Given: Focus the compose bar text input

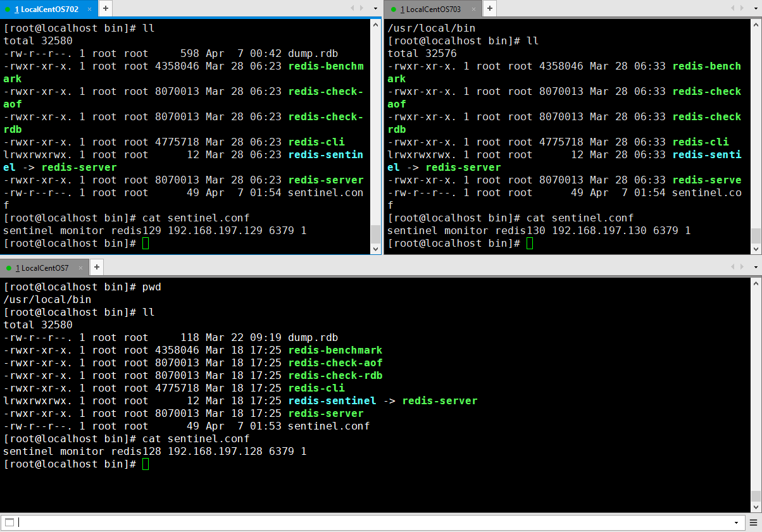Looking at the screenshot, I should [373, 522].
